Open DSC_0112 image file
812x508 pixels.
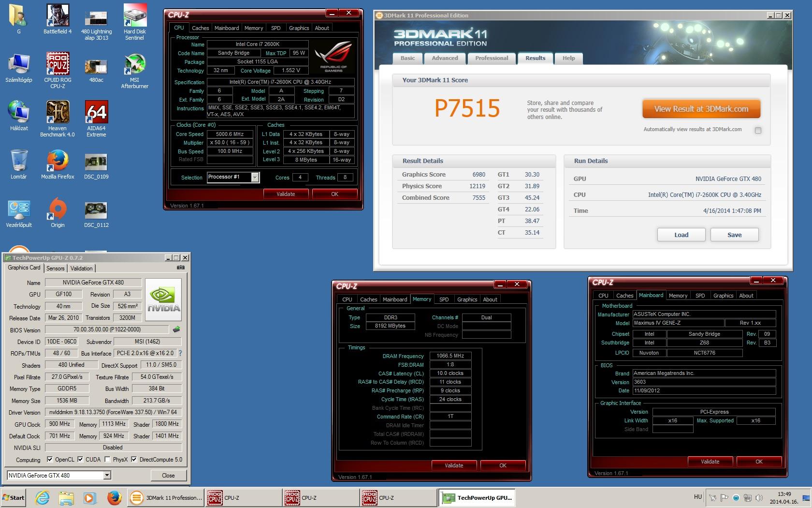96,215
